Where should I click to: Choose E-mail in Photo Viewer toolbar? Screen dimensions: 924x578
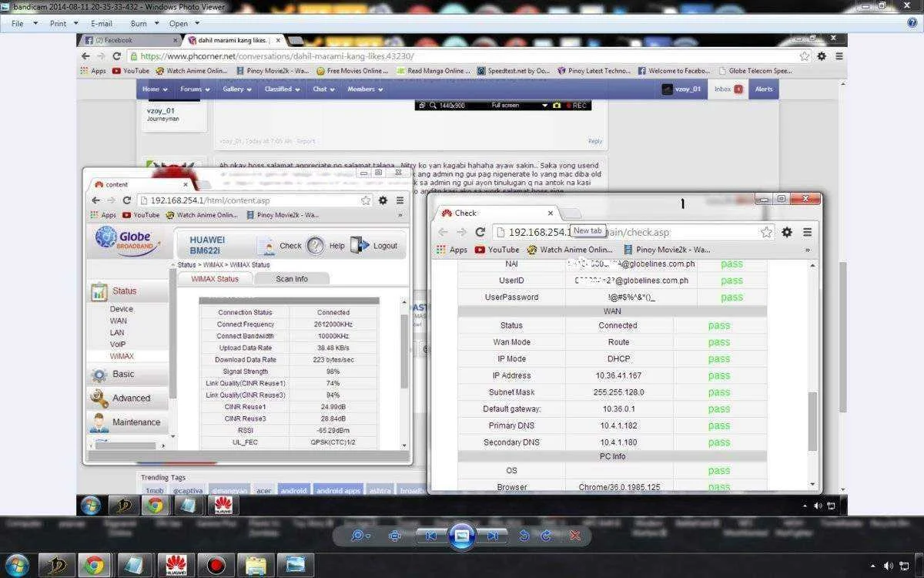[x=102, y=24]
